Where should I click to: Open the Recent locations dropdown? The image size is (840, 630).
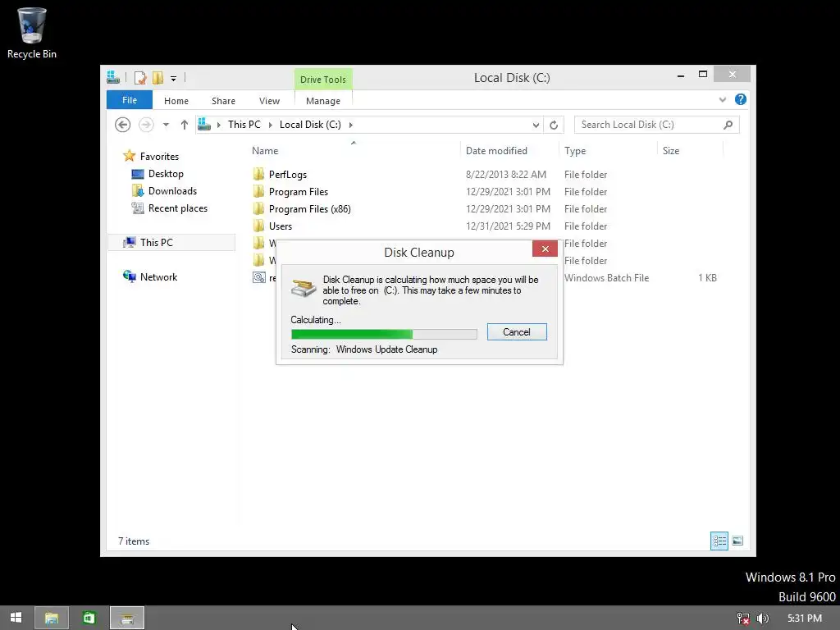[166, 125]
